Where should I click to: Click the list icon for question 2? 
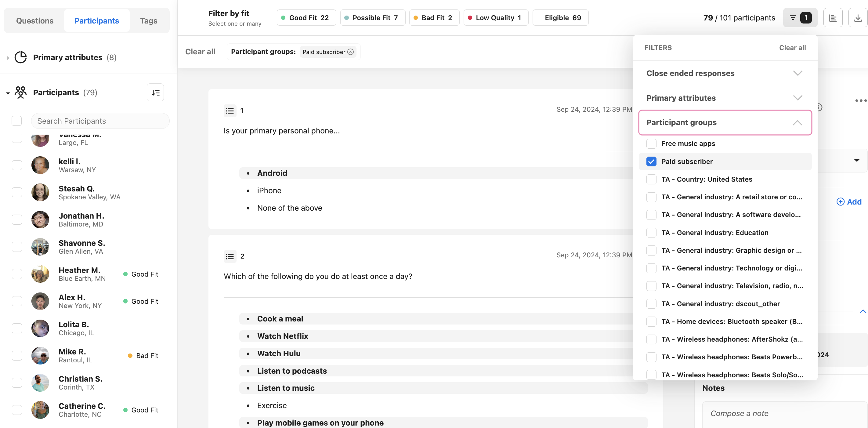click(x=230, y=256)
